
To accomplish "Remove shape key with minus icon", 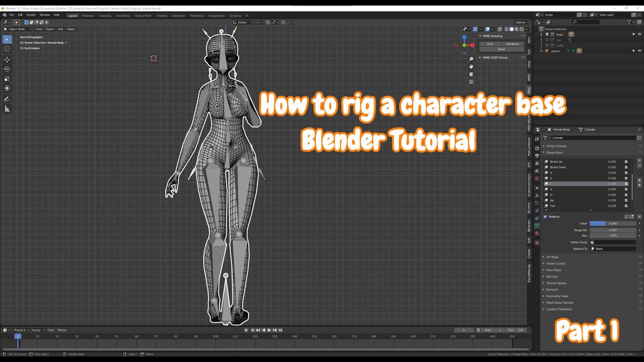I will (639, 165).
